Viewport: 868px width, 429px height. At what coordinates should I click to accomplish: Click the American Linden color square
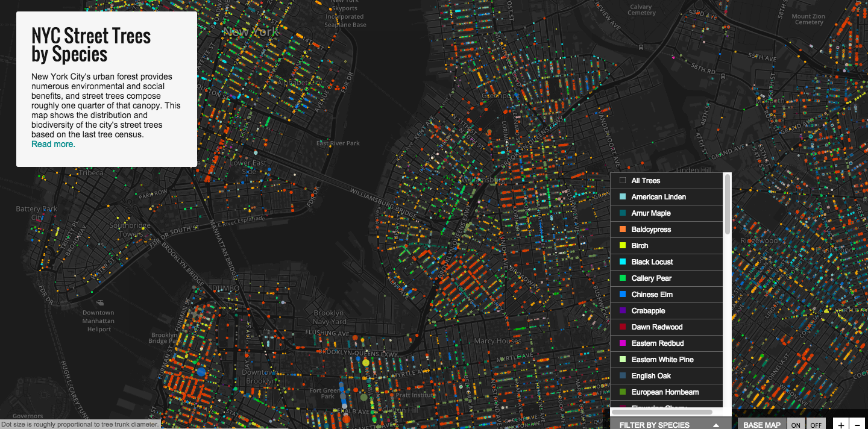pyautogui.click(x=623, y=197)
